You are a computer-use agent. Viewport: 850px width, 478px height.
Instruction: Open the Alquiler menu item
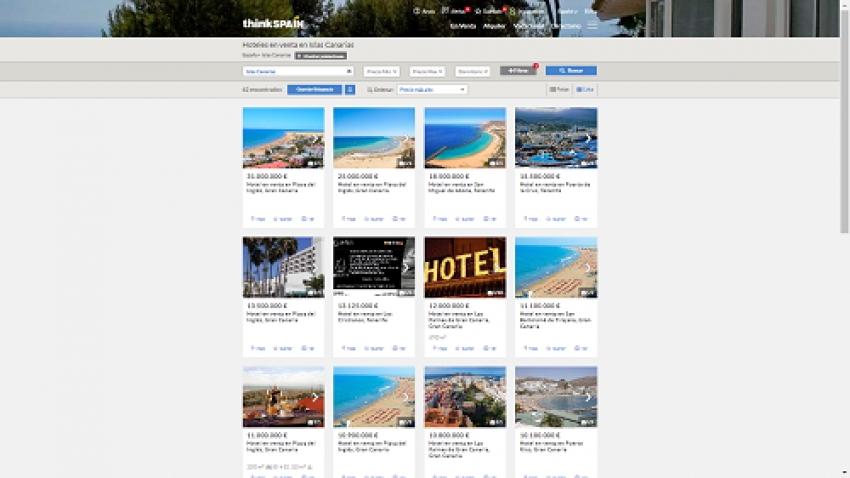pos(494,26)
